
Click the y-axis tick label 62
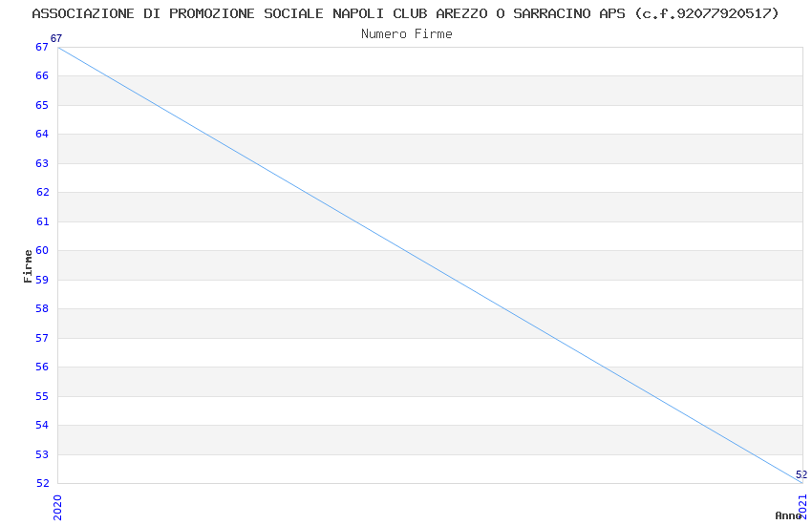42,193
